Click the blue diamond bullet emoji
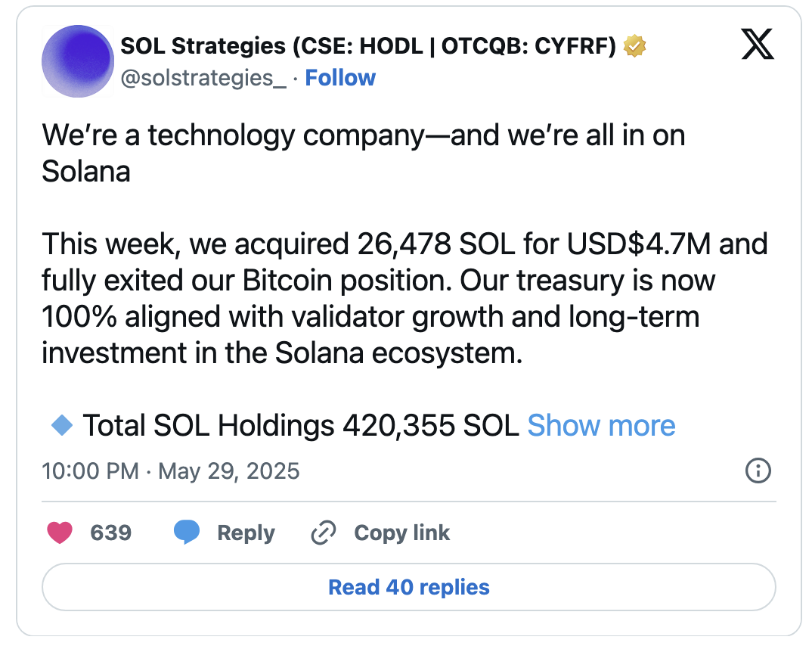Screen dimensions: 812x646 [62, 424]
